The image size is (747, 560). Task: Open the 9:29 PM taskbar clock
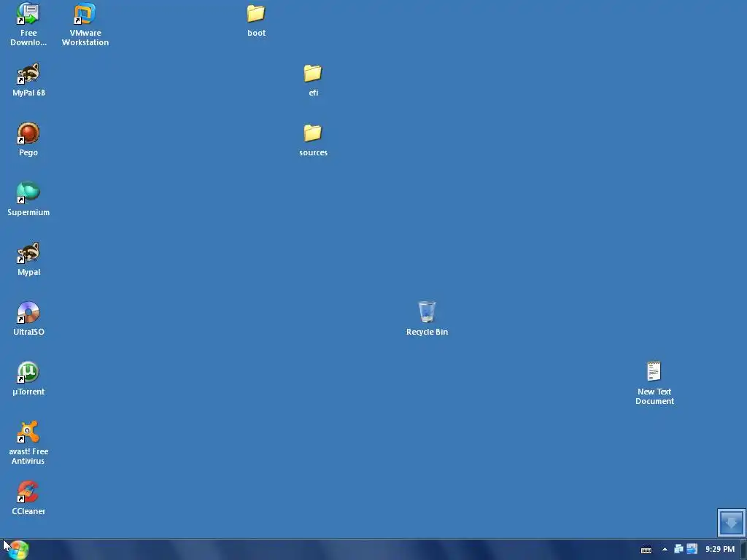pyautogui.click(x=719, y=550)
